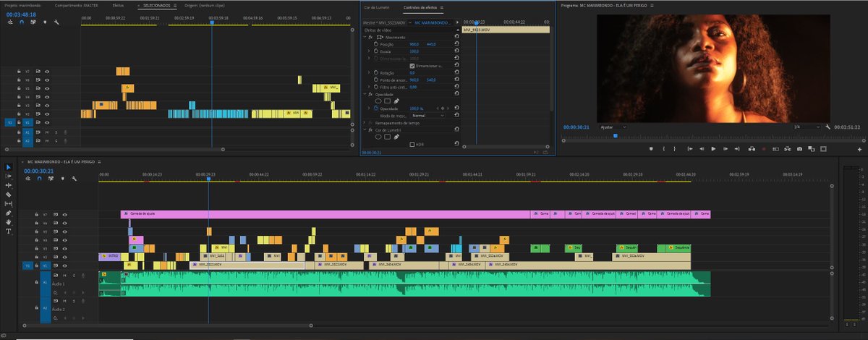Collapse Opacidade effect group
Viewport: 868px width, 340px height.
(365, 94)
